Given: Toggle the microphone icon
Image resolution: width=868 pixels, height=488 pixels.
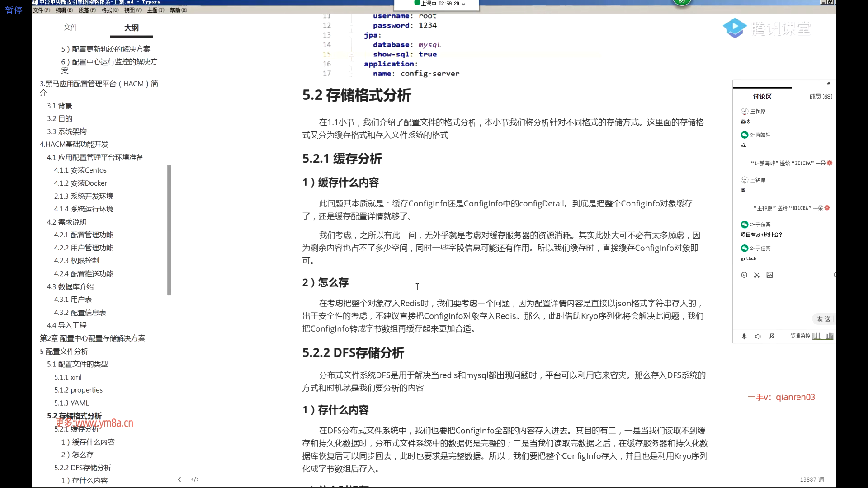Looking at the screenshot, I should (744, 336).
